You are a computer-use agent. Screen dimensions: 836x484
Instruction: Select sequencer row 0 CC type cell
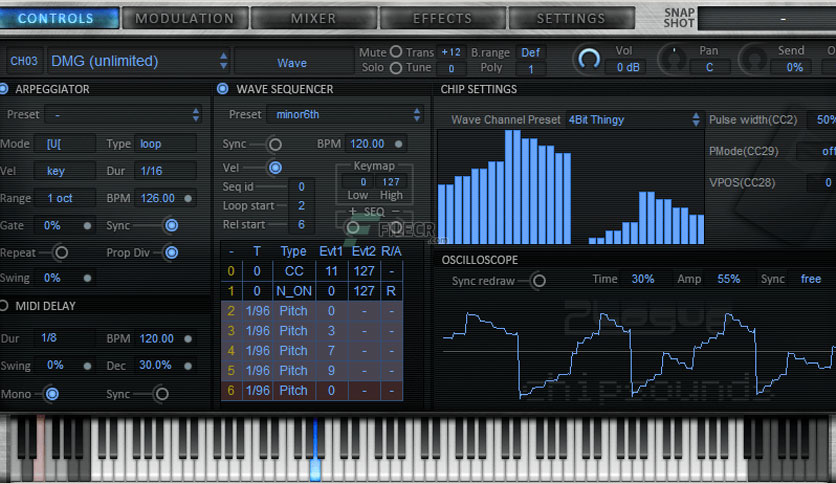(294, 271)
